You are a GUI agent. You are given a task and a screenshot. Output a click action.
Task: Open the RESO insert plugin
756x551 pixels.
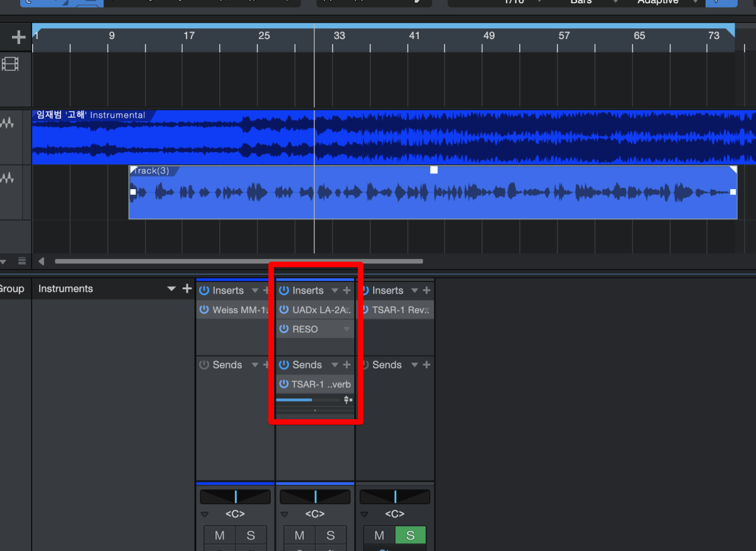305,329
